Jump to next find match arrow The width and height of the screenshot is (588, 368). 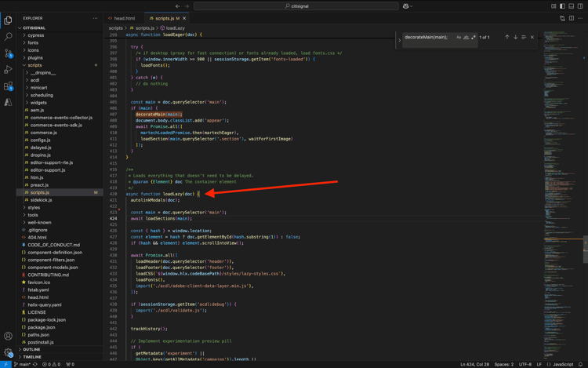(x=515, y=37)
